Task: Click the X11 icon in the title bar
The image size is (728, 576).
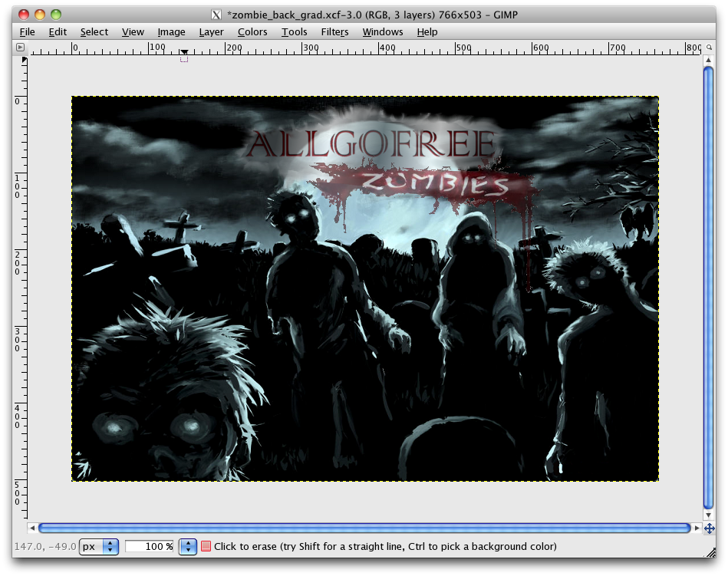Action: click(216, 15)
